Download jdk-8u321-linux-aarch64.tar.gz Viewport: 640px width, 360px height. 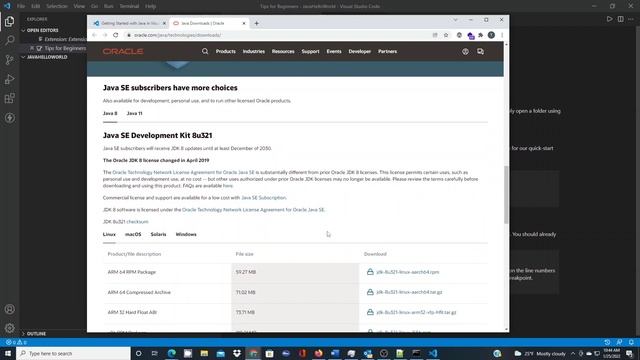point(409,292)
